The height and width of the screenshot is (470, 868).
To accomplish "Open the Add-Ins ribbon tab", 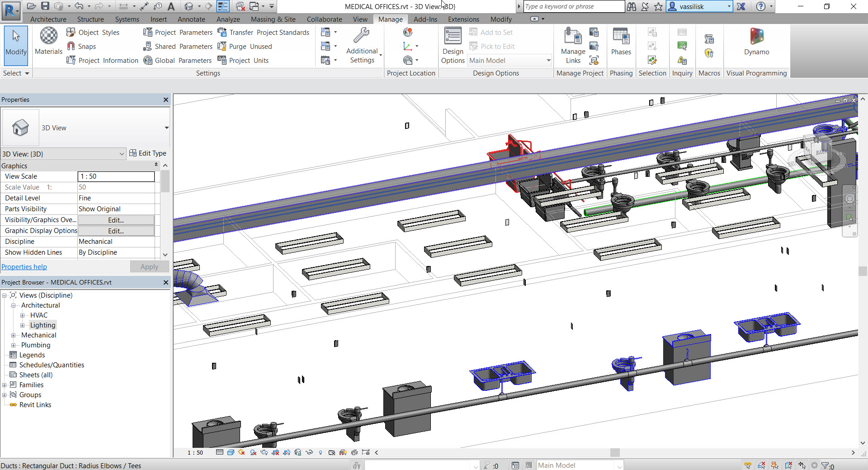I will [425, 19].
